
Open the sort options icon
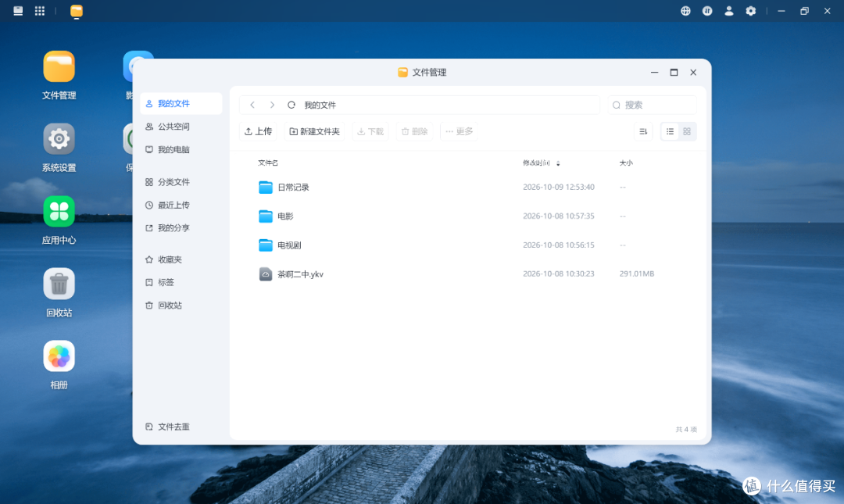tap(643, 131)
